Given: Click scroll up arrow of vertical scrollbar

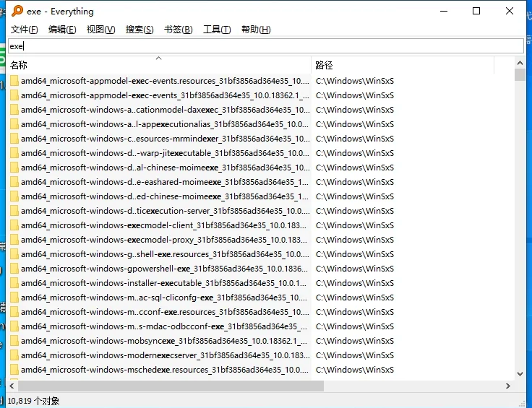Looking at the screenshot, I should coord(520,63).
